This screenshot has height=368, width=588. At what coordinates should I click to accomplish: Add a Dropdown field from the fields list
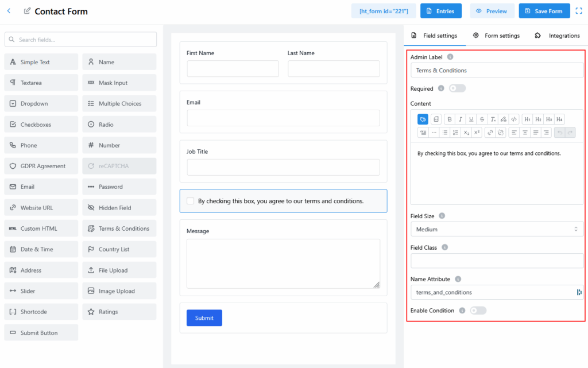(x=41, y=104)
